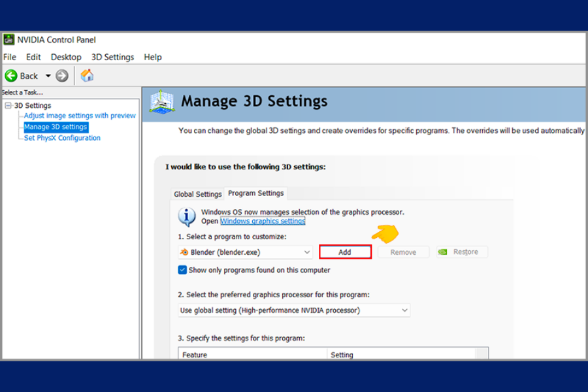Click the blue information icon
The height and width of the screenshot is (392, 588).
point(187,216)
